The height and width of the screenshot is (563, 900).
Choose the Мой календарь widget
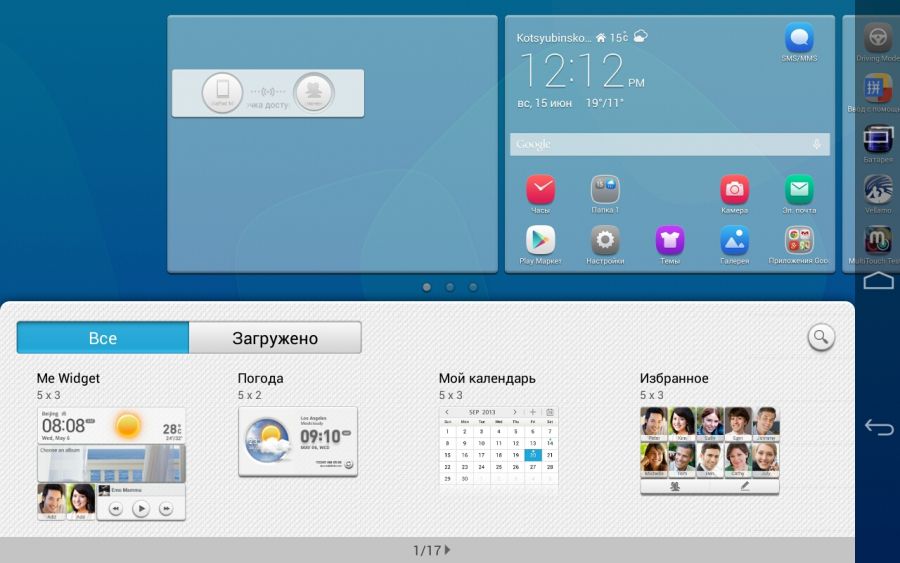[499, 446]
